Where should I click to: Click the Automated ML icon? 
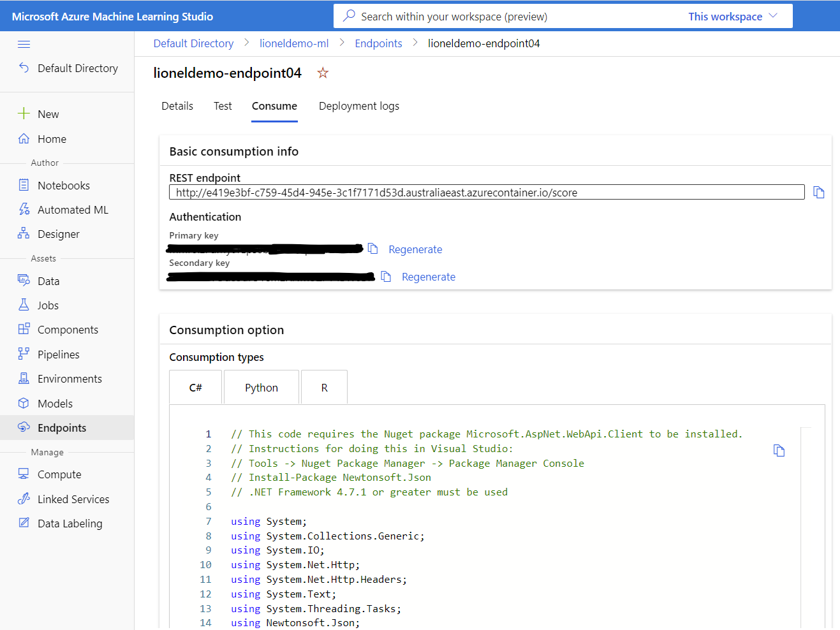point(24,209)
